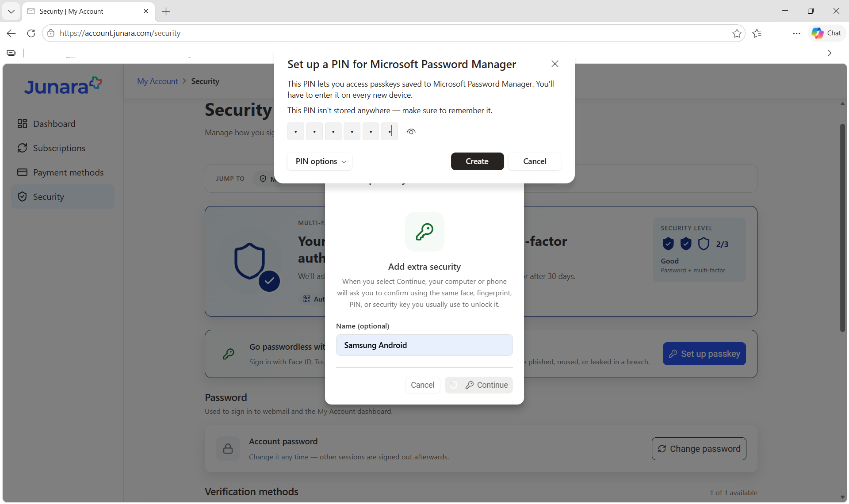Reload the page with the refresh icon
This screenshot has height=504, width=849.
coord(31,33)
